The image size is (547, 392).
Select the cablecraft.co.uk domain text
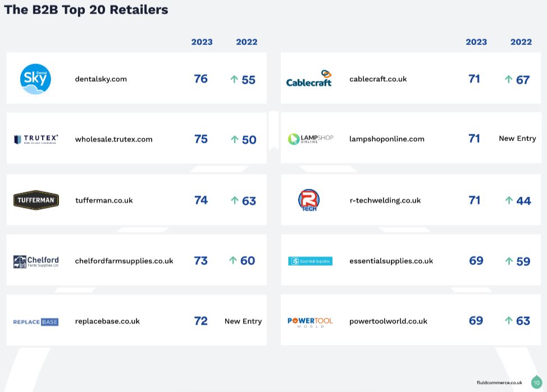[x=378, y=79]
